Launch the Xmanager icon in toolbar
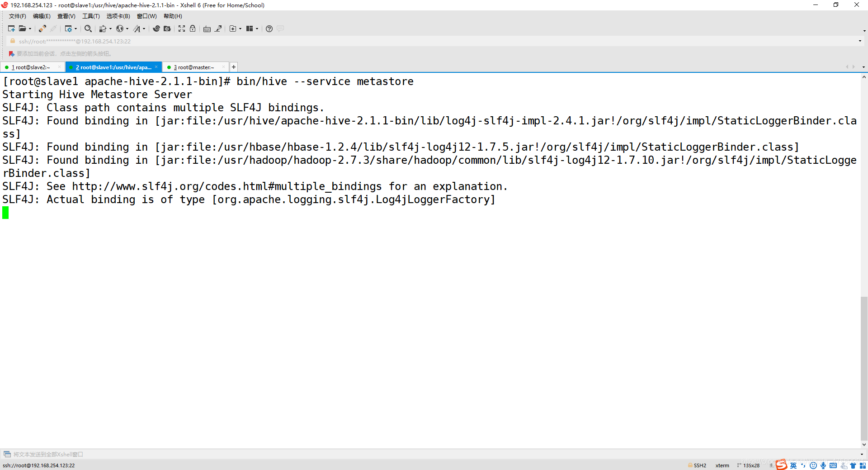 (x=167, y=28)
